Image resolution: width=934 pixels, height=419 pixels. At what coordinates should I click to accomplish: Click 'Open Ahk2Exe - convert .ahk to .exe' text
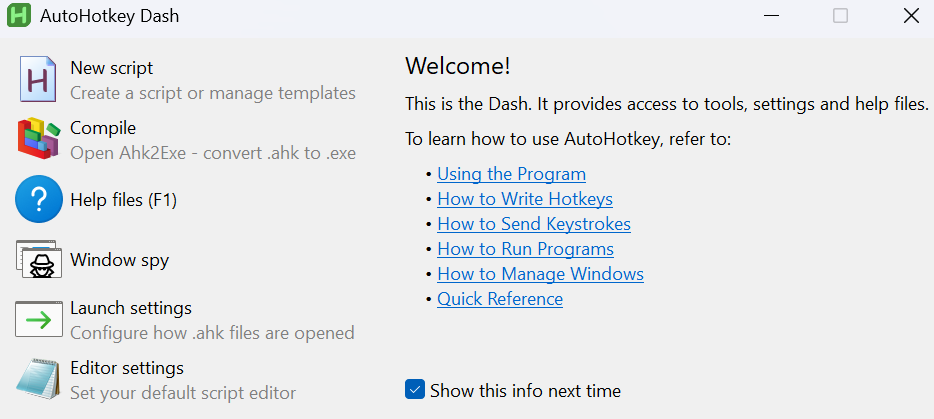point(213,153)
